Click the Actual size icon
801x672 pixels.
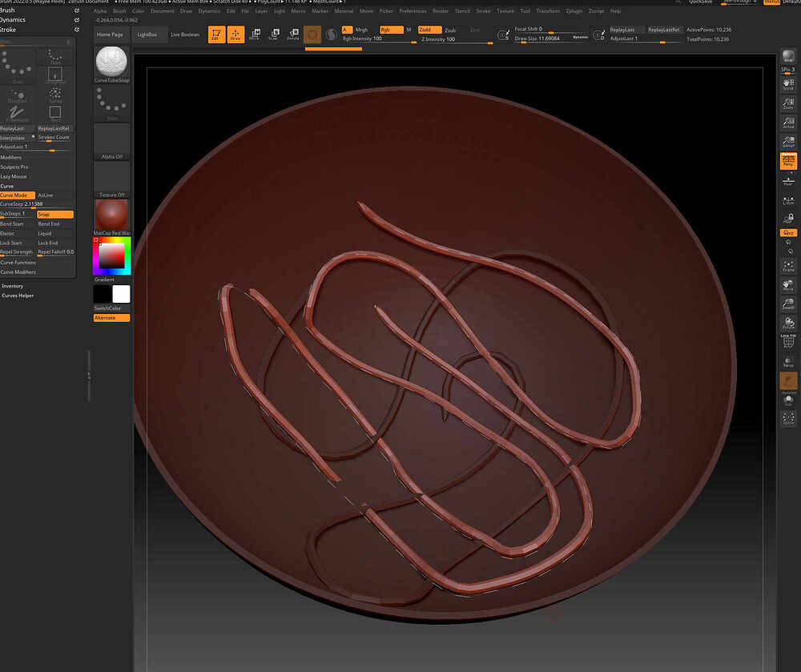(788, 122)
